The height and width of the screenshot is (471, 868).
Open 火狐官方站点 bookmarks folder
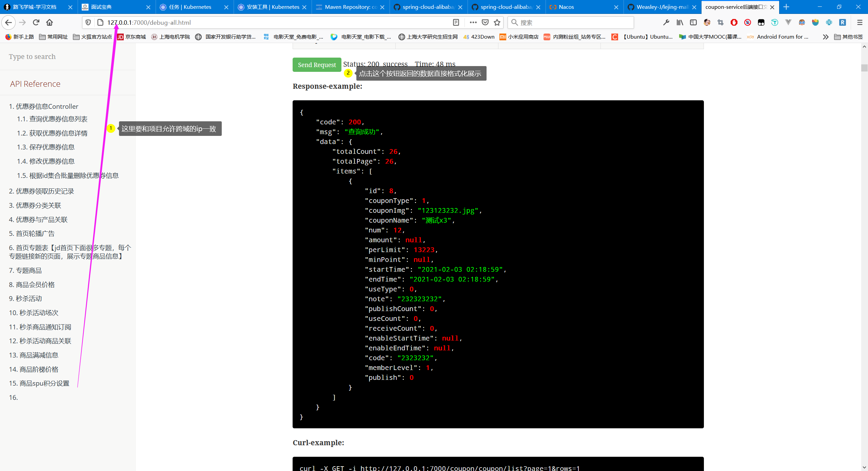[92, 37]
